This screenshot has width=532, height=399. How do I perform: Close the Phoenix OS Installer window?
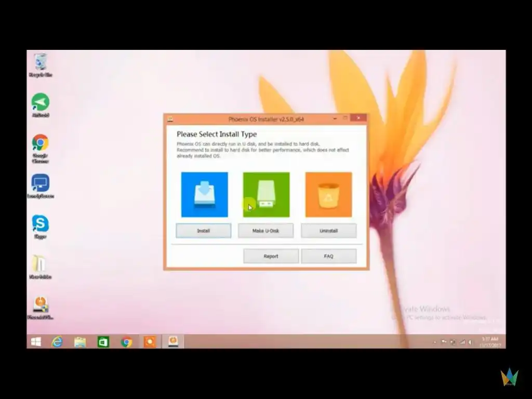coord(358,118)
